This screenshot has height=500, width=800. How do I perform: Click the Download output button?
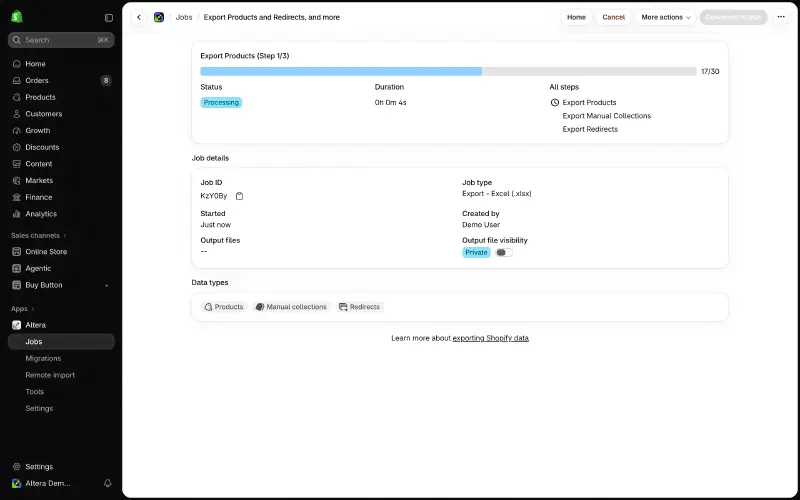[733, 17]
